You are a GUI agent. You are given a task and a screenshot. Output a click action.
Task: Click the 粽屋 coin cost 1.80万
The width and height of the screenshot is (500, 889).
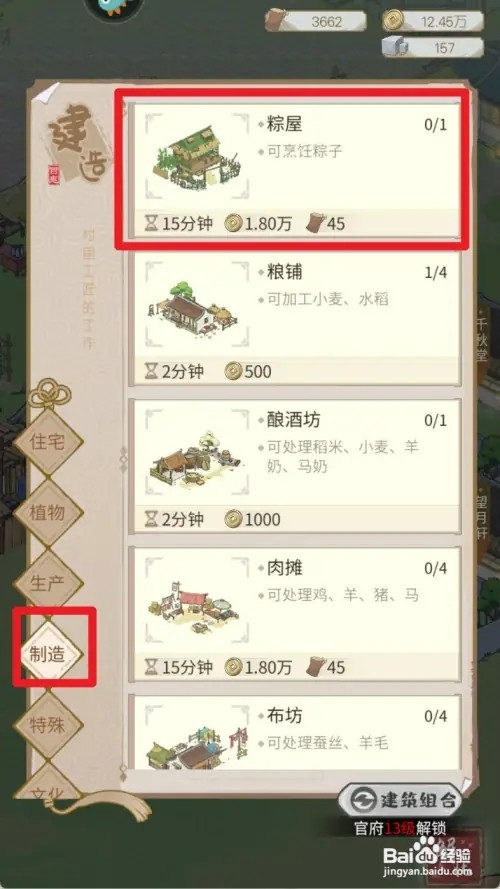point(258,224)
